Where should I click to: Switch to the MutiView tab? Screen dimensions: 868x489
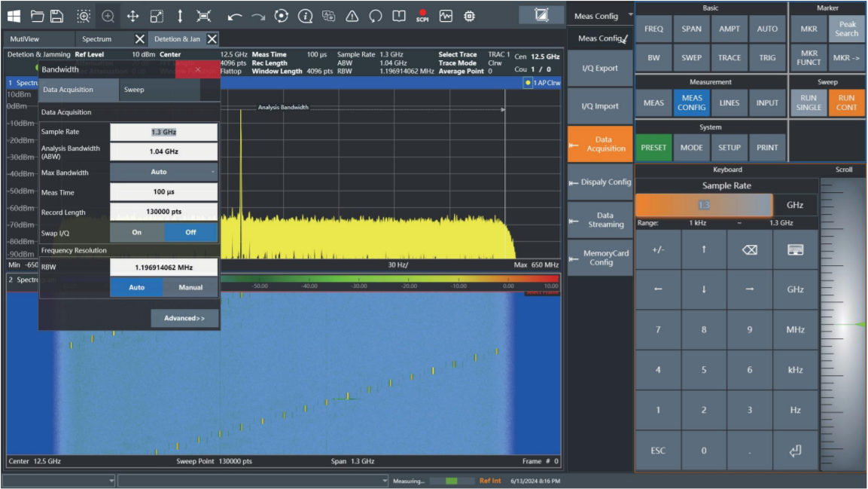pyautogui.click(x=38, y=38)
